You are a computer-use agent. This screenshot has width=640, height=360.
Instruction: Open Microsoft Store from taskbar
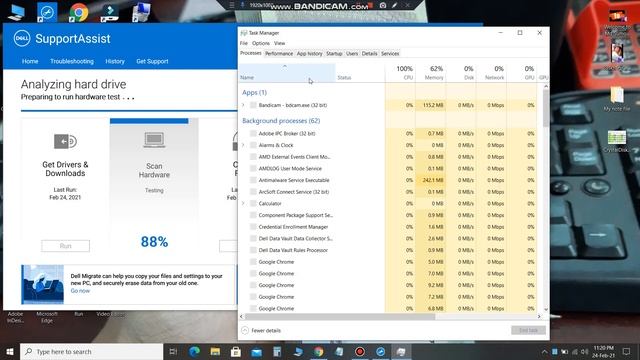(236, 351)
